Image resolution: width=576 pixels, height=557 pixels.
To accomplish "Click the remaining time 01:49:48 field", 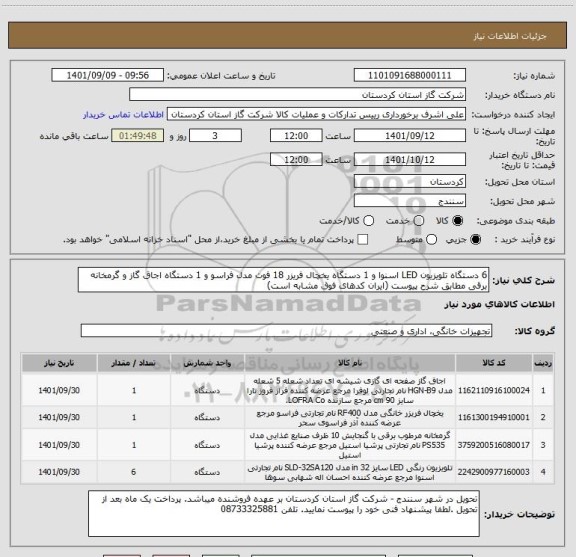I will [x=138, y=136].
